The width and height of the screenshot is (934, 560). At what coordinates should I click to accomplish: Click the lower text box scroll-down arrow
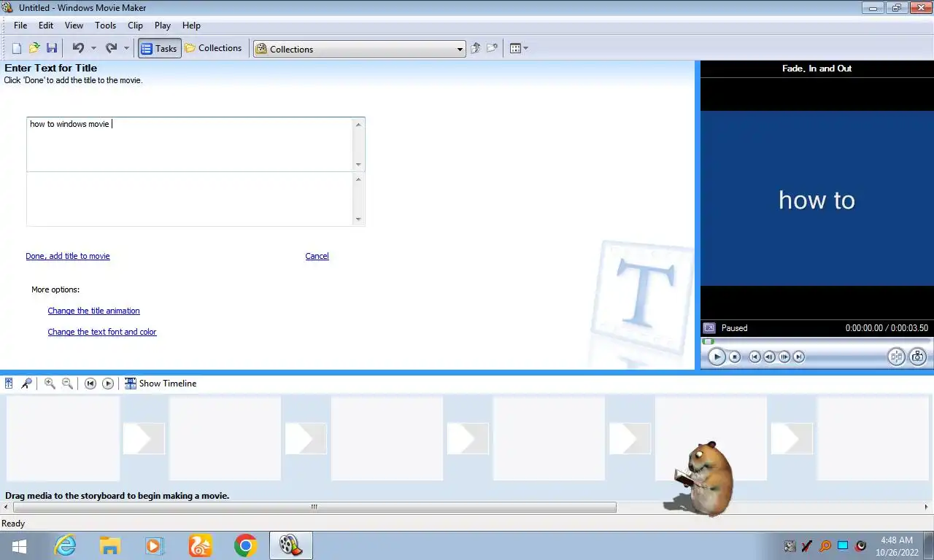[358, 219]
